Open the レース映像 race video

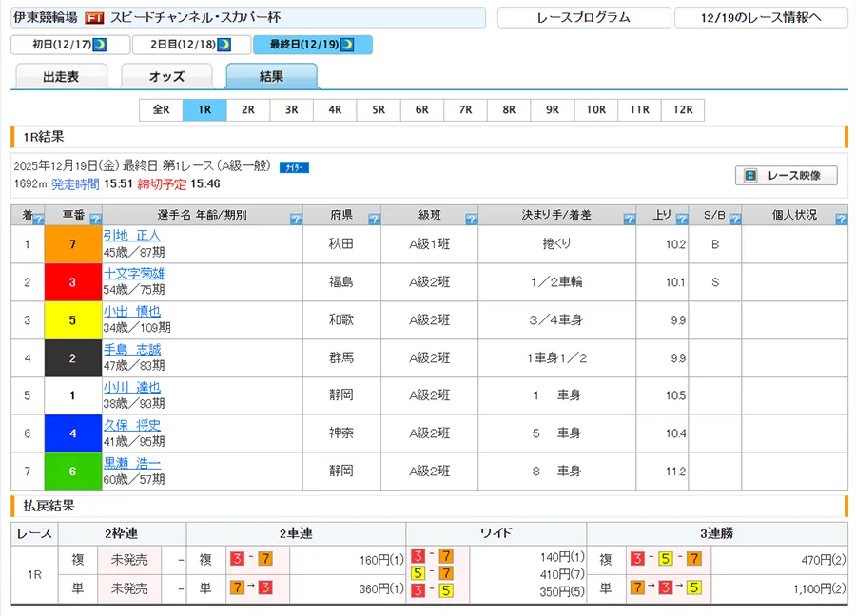click(786, 176)
